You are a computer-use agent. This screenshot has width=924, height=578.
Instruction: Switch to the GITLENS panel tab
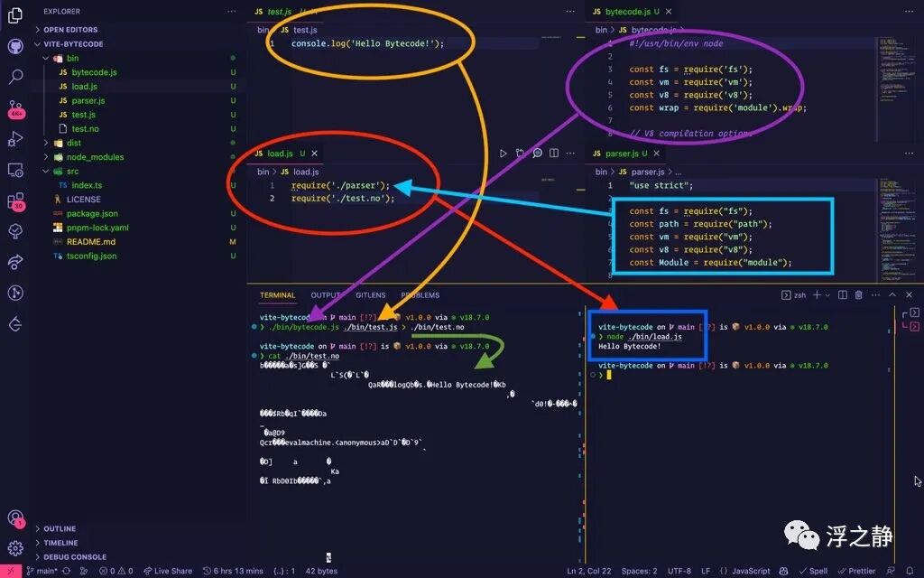click(371, 295)
